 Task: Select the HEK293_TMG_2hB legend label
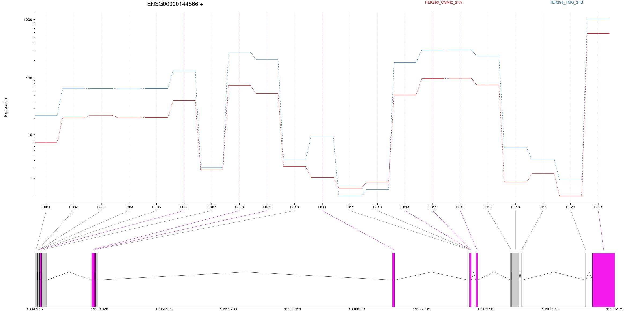(x=566, y=2)
